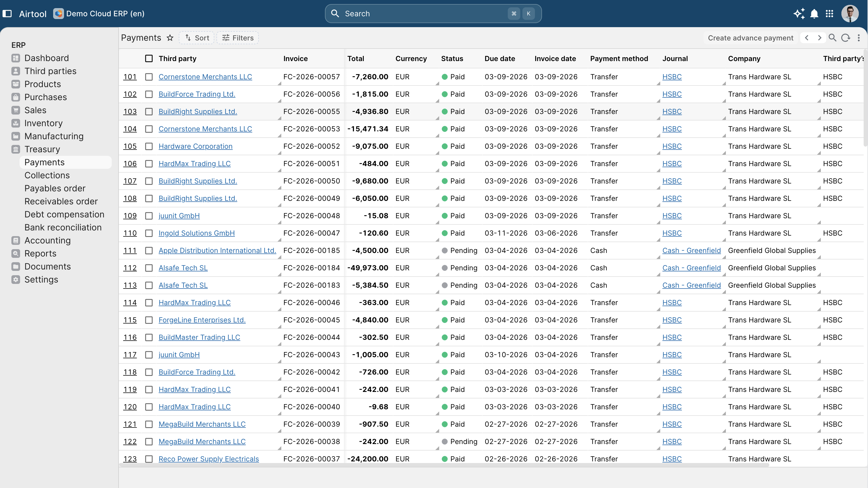Check the row 101 checkbox
This screenshot has height=488, width=868.
pyautogui.click(x=149, y=77)
